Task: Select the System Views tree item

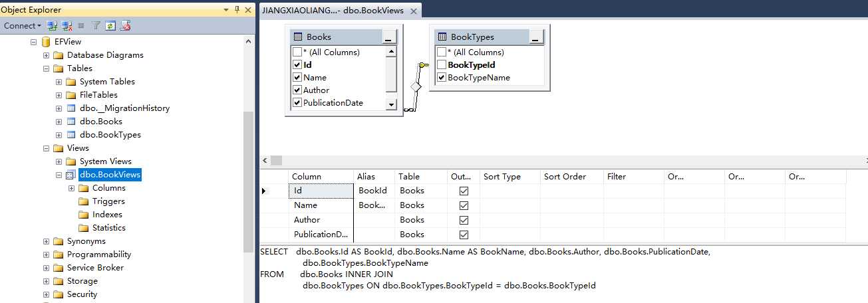Action: coord(105,161)
